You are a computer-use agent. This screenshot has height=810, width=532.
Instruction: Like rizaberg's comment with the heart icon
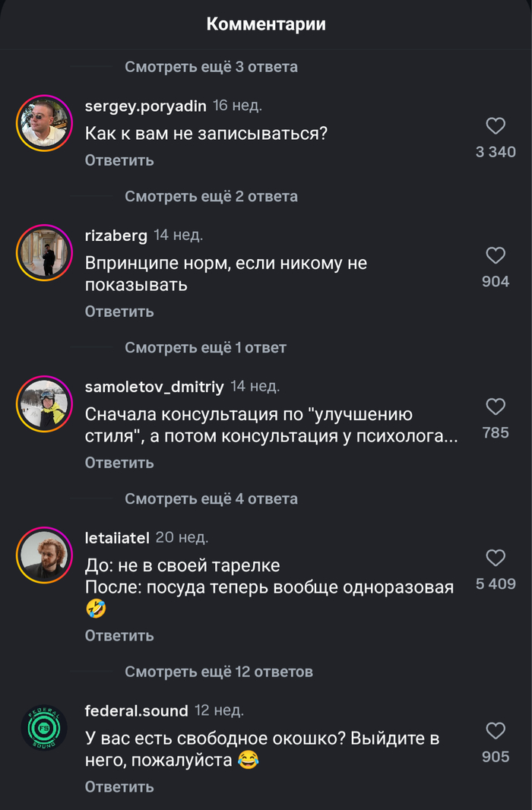coord(496,255)
